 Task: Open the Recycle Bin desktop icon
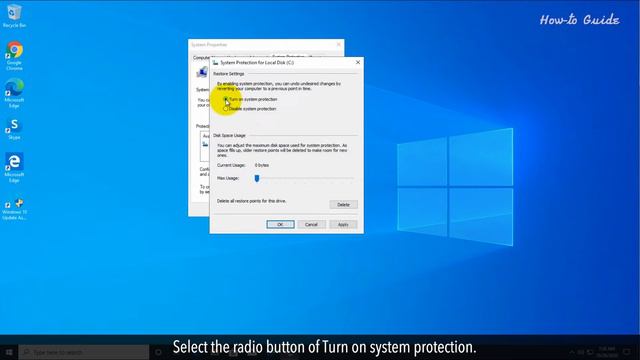(14, 16)
